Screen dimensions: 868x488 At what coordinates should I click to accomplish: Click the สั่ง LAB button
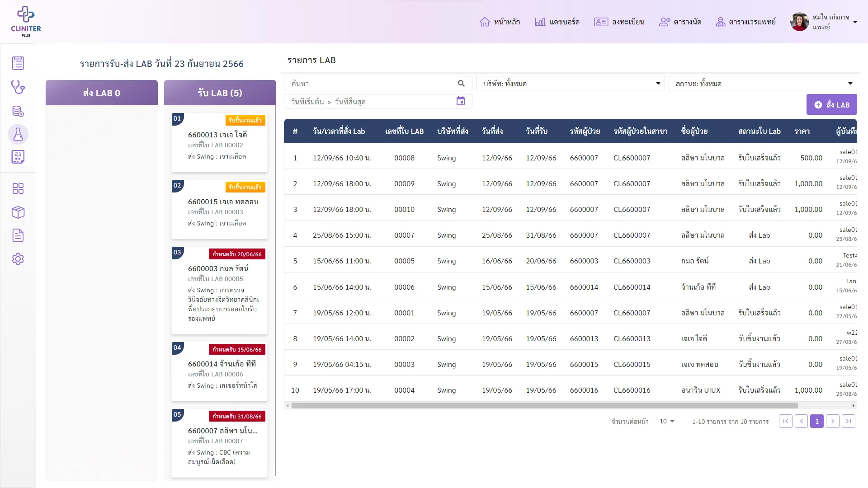click(x=832, y=104)
